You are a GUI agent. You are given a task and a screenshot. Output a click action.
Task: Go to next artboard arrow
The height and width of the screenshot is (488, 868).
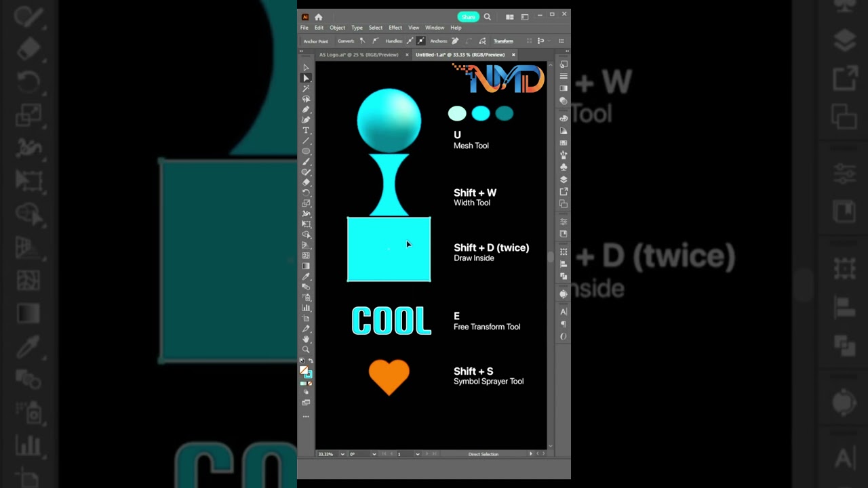pyautogui.click(x=427, y=454)
